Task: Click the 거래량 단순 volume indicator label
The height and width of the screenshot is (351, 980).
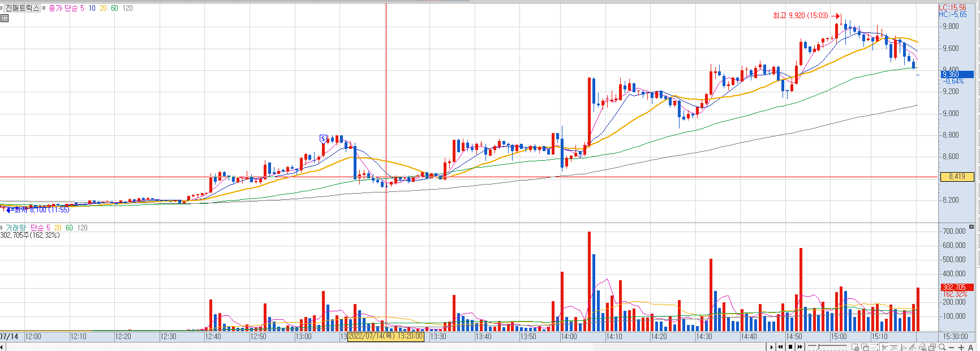Action: pyautogui.click(x=25, y=228)
